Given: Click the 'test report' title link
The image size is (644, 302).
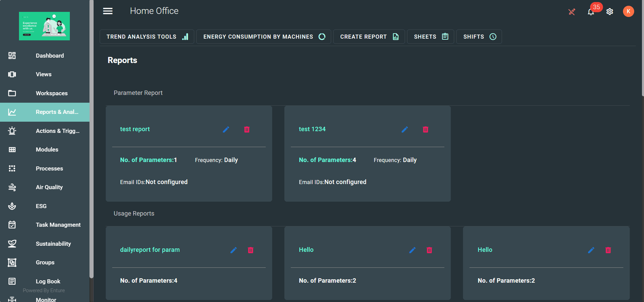Looking at the screenshot, I should coord(135,129).
